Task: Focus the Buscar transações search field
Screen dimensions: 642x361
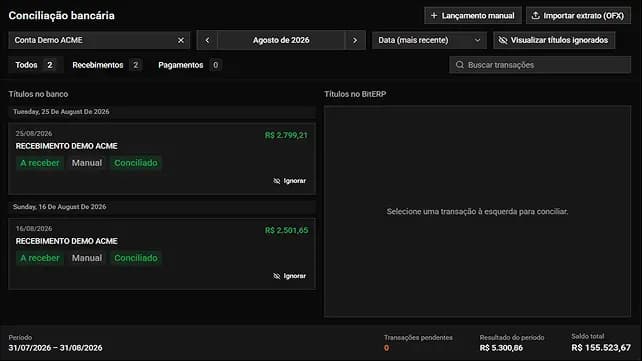Action: (x=540, y=65)
